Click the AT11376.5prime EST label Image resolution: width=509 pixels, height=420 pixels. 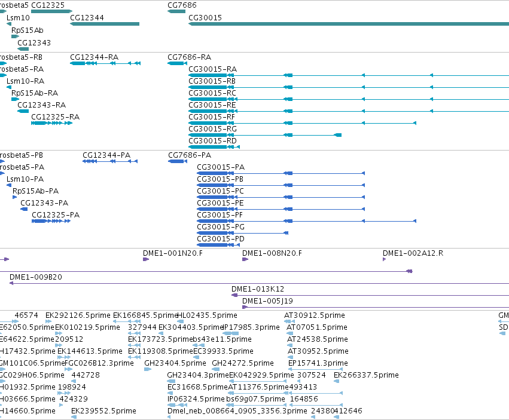[x=258, y=387]
